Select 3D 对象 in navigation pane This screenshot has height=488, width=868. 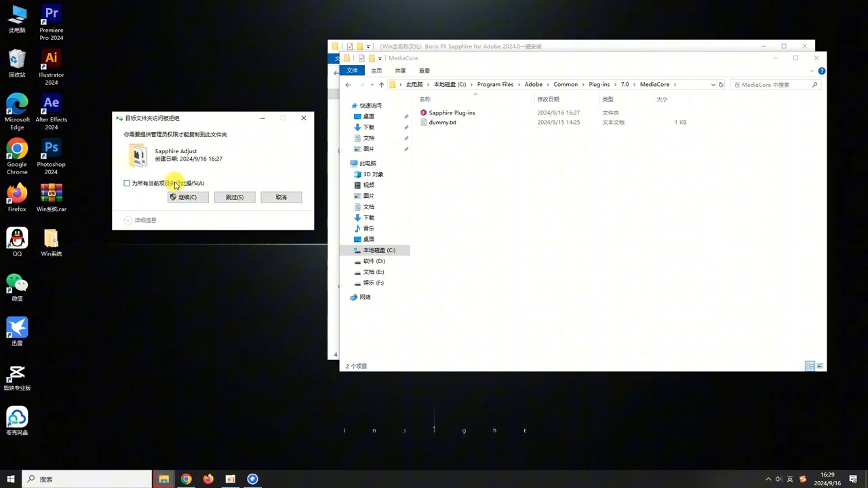pyautogui.click(x=373, y=174)
